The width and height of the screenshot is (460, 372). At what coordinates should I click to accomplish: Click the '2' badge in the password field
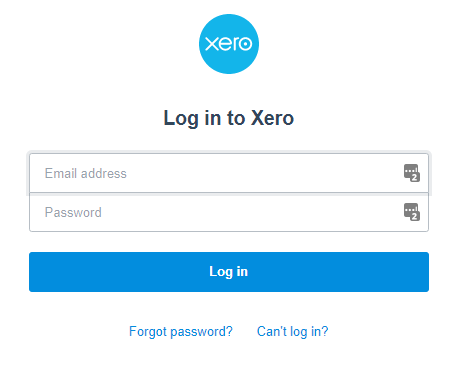[x=415, y=216]
